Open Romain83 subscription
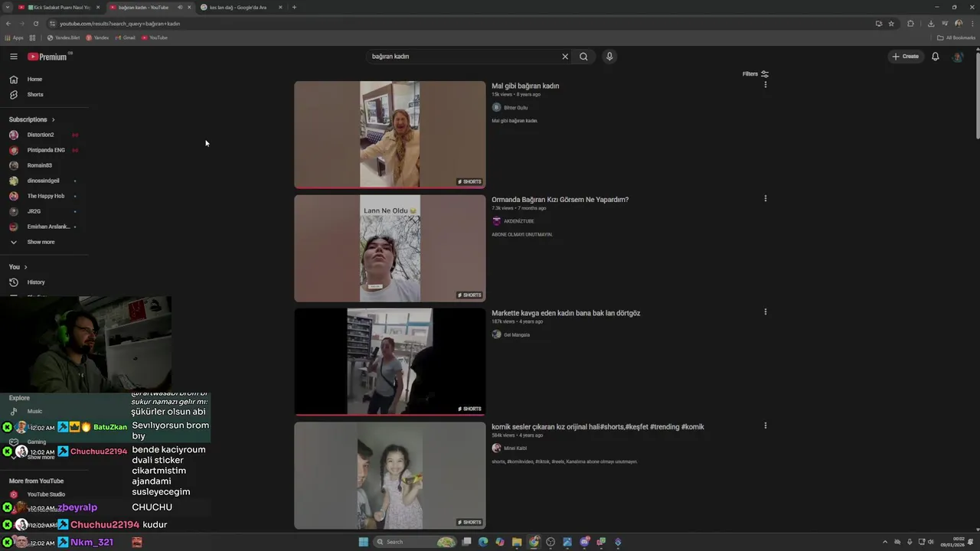This screenshot has width=980, height=551. 44,165
